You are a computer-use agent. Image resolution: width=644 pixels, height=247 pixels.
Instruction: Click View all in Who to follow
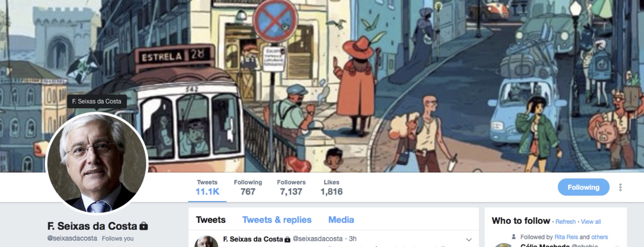point(591,222)
